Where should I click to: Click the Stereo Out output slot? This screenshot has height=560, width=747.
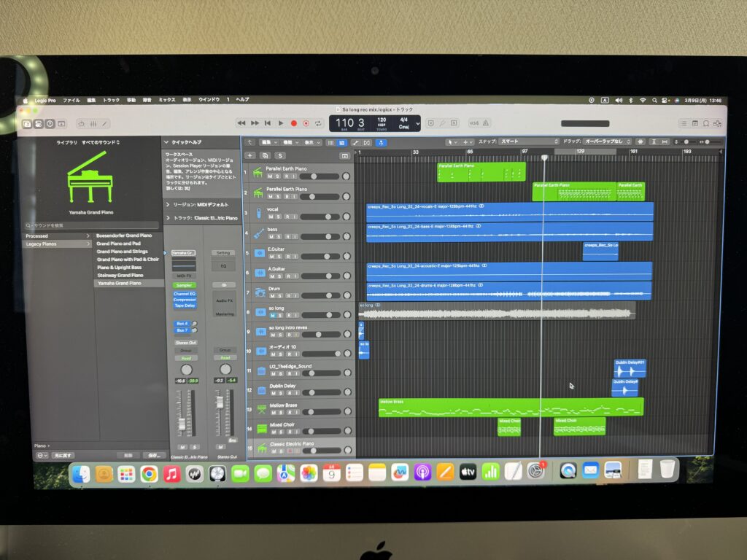pyautogui.click(x=185, y=343)
